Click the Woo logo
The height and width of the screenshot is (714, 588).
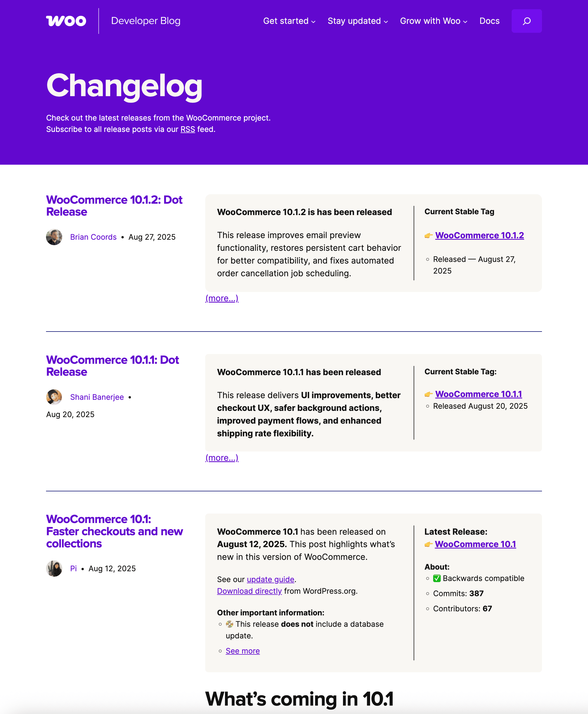[66, 21]
